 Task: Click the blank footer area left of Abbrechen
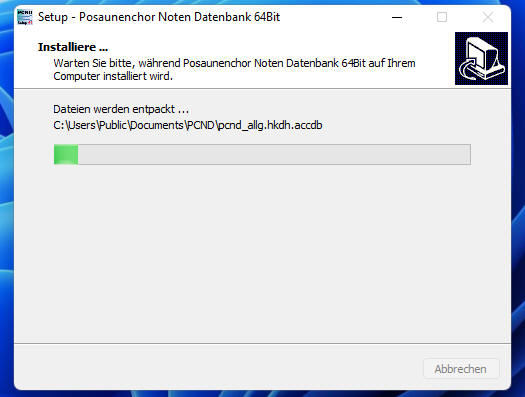[218, 368]
